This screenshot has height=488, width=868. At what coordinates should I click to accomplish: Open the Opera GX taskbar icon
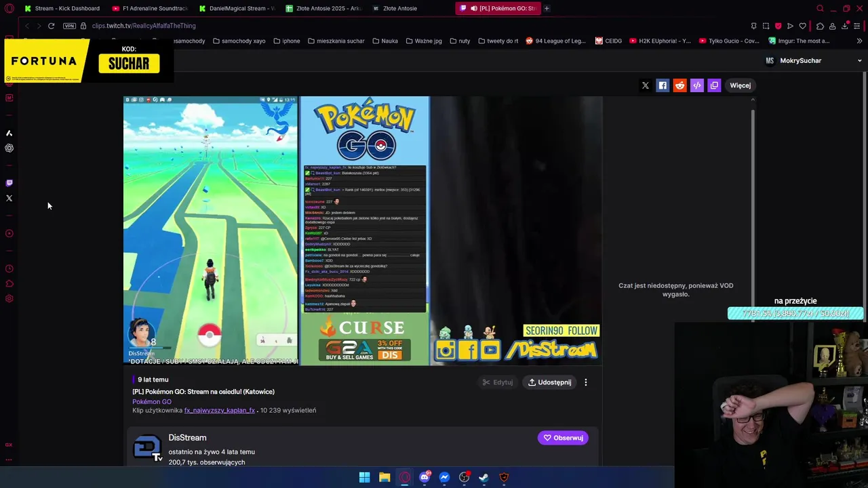(x=405, y=477)
